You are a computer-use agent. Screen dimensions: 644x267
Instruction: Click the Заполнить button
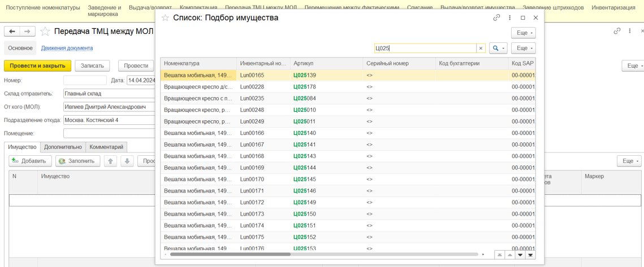pos(77,161)
